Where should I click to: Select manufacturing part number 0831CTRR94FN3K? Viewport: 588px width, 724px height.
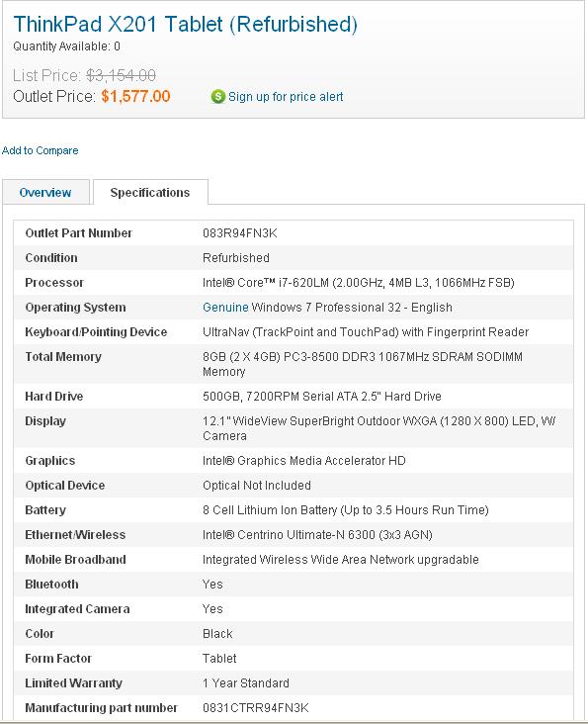tap(256, 708)
